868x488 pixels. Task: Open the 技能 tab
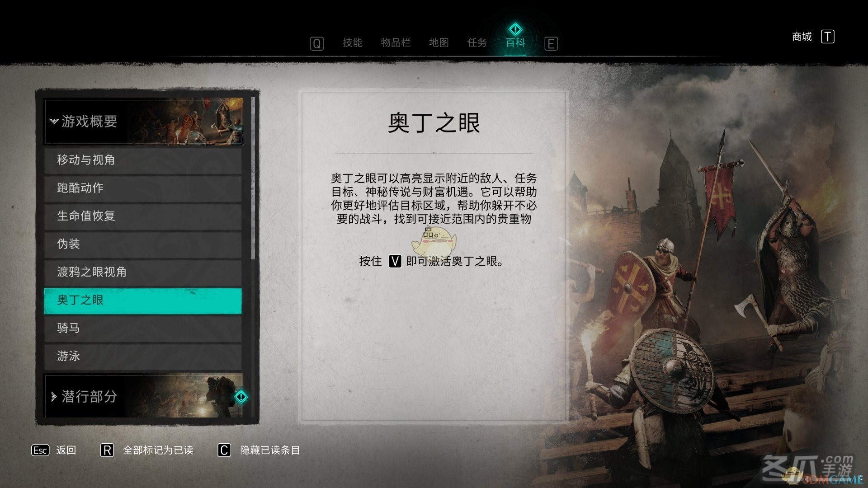tap(353, 42)
